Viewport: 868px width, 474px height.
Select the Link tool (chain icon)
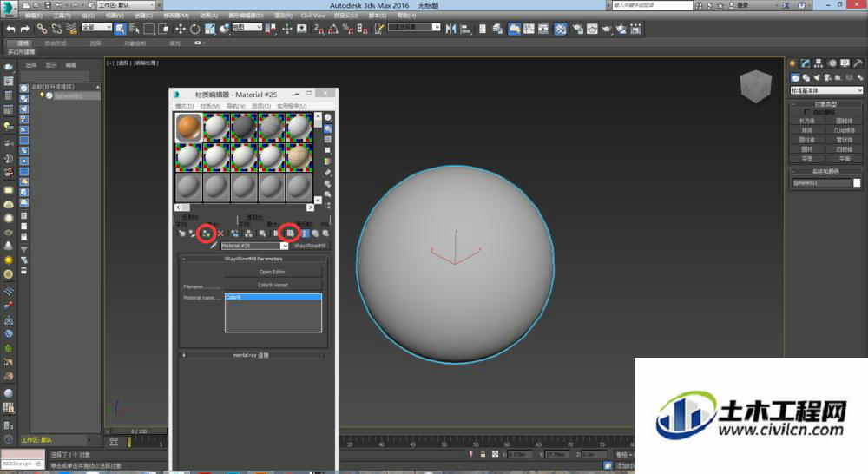(x=42, y=29)
